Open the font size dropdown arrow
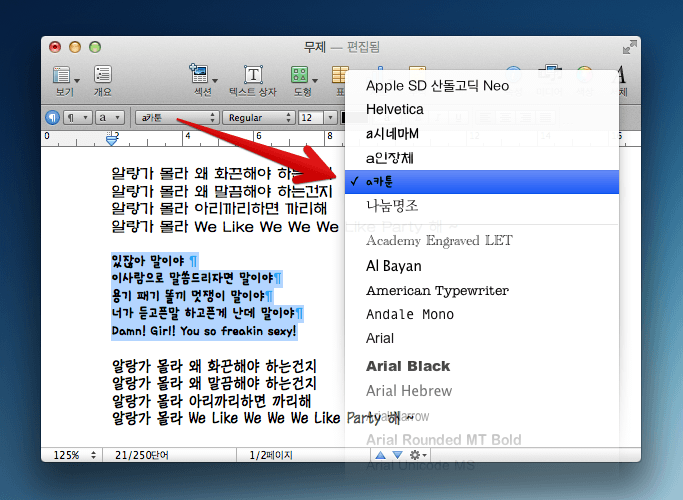This screenshot has height=500, width=683. [331, 118]
